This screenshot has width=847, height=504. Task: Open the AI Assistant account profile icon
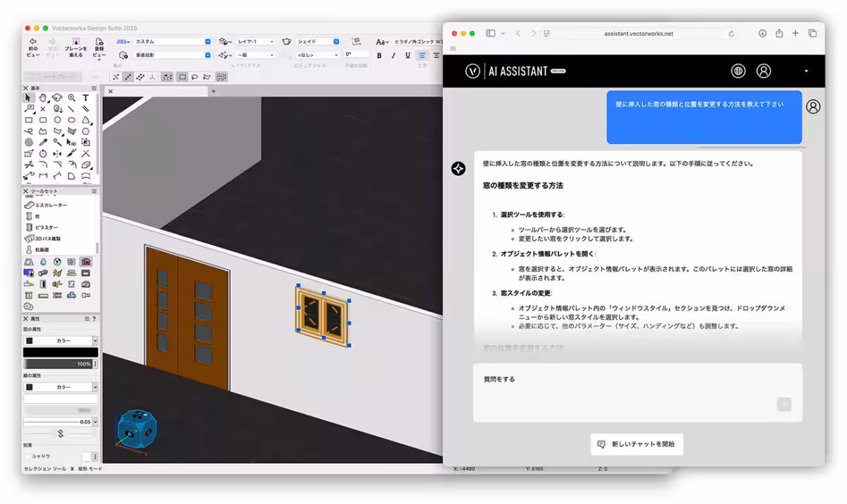(x=764, y=71)
